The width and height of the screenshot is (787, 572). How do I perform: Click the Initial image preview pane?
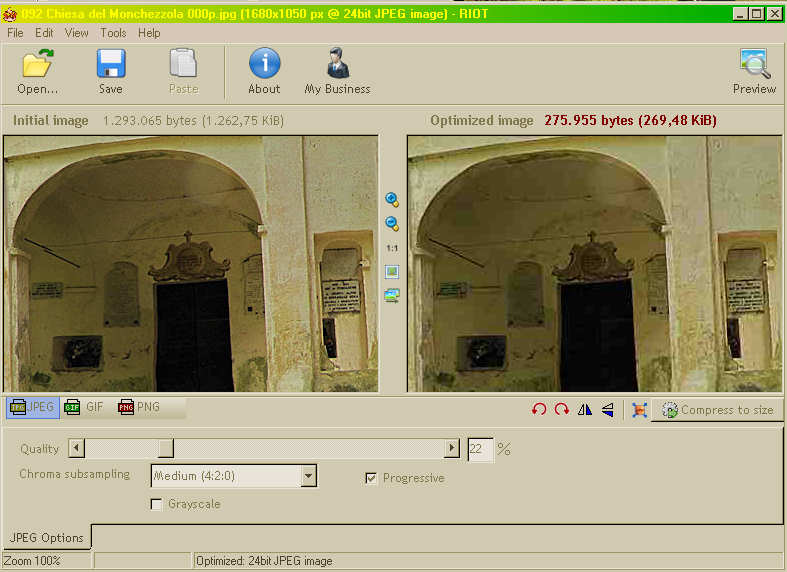point(191,264)
